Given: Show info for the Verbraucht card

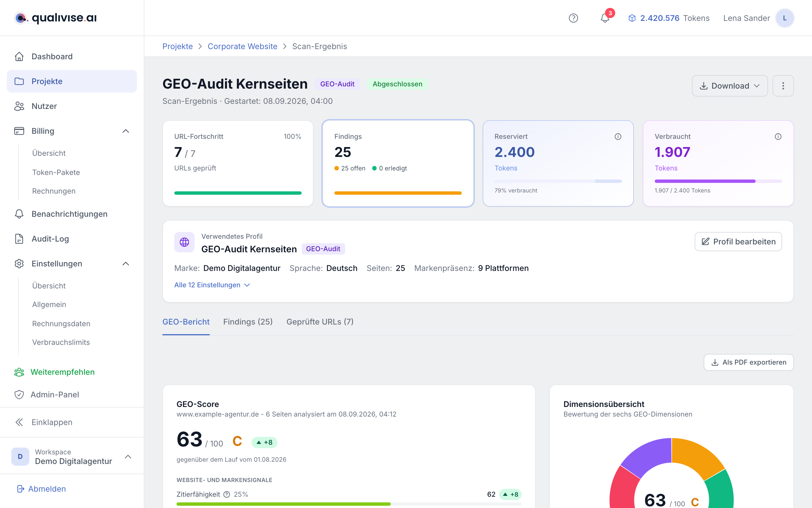Looking at the screenshot, I should 778,136.
